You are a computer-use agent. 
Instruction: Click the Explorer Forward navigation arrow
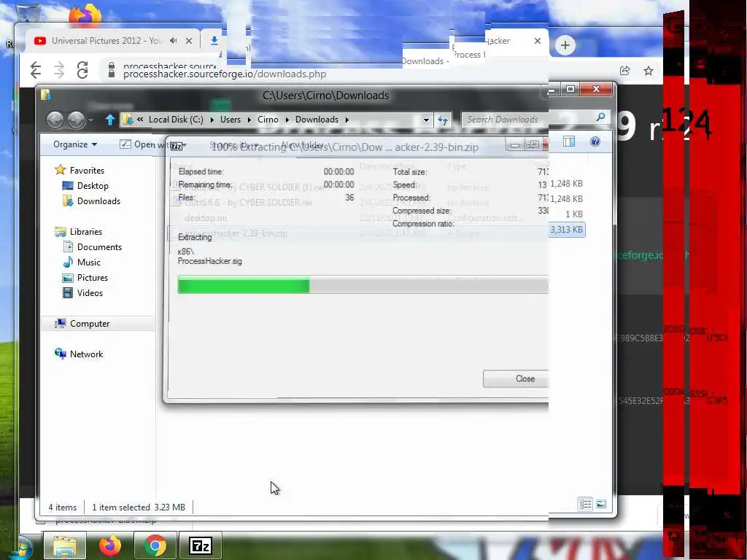[76, 120]
